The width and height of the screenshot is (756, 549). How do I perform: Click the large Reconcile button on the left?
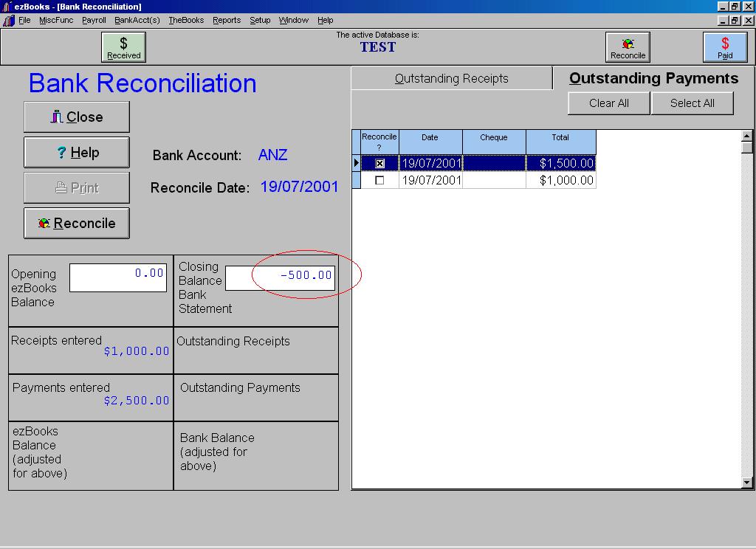[x=77, y=223]
